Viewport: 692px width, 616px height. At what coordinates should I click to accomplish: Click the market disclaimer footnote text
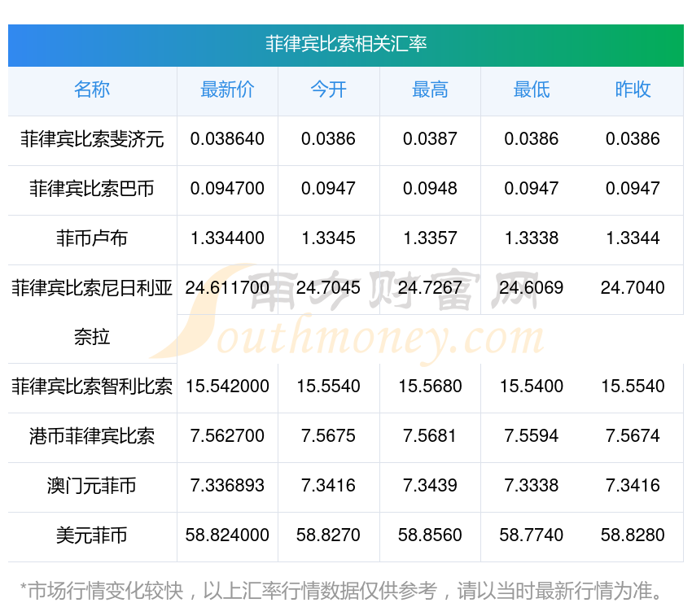(x=342, y=591)
